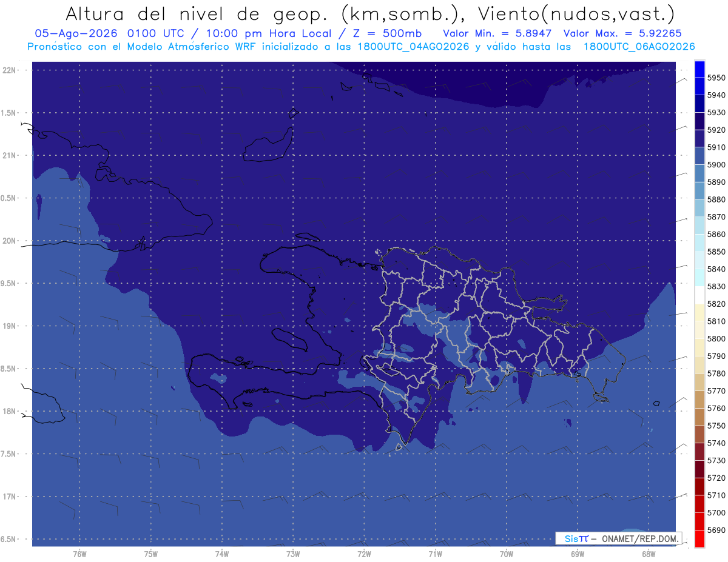728x562 pixels.
Task: Click the '70W' longitude label
Action: click(507, 554)
